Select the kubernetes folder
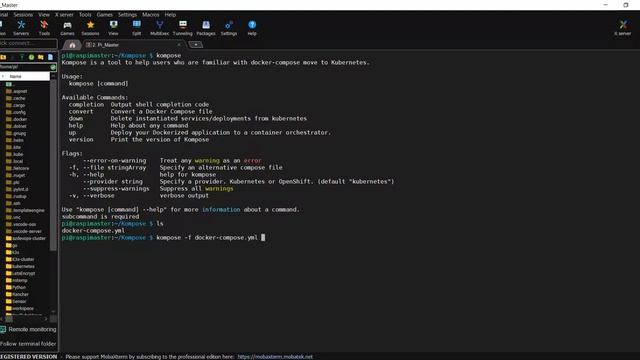The width and height of the screenshot is (640, 360). point(21,266)
